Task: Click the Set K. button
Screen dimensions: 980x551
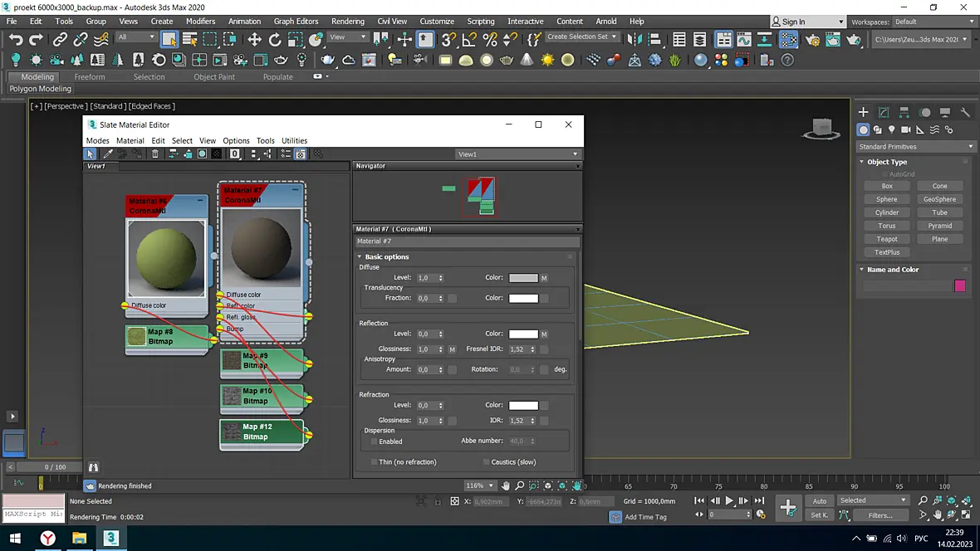Action: (x=820, y=515)
